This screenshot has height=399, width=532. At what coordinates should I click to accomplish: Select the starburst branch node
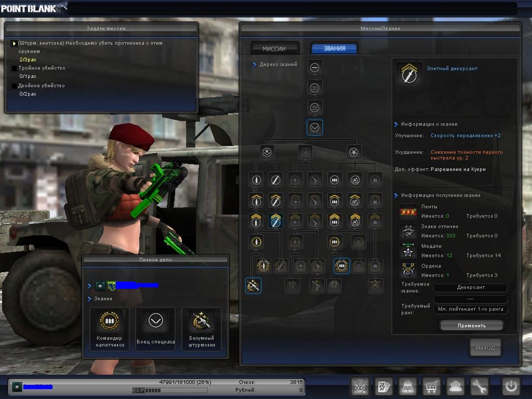(x=353, y=152)
